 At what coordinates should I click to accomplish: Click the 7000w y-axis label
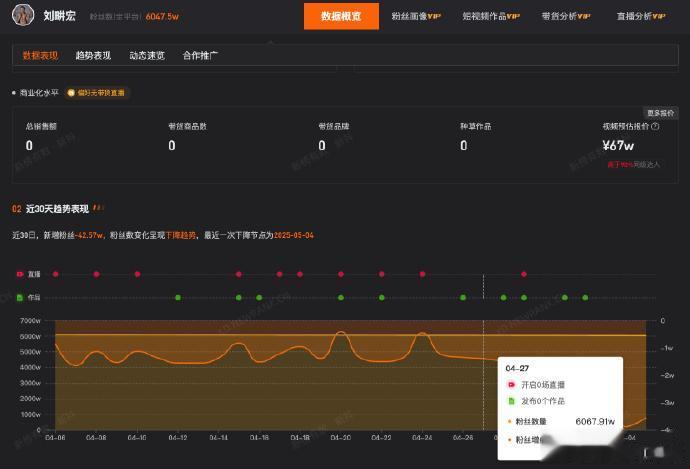(30, 320)
